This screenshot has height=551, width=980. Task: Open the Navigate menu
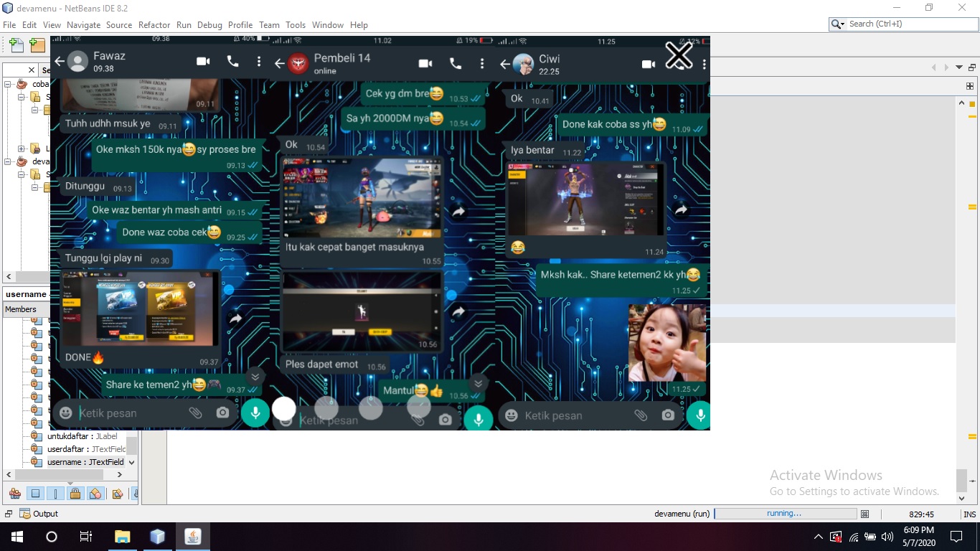coord(83,24)
